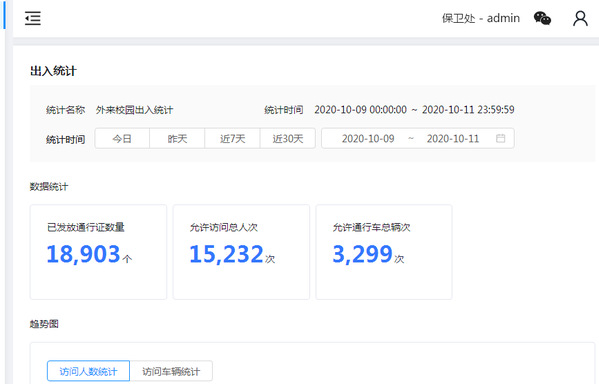The width and height of the screenshot is (599, 384).
Task: Select the 近7天 time filter
Action: 232,138
